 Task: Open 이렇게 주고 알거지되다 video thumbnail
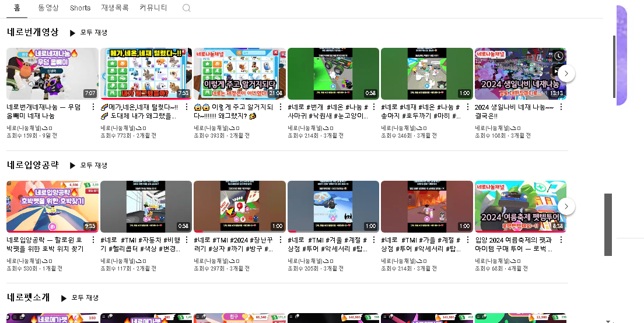240,74
